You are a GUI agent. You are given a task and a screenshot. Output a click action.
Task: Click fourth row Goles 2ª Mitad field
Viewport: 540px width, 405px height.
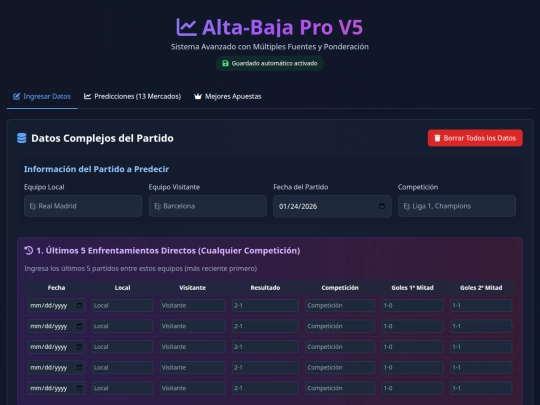[x=481, y=367]
